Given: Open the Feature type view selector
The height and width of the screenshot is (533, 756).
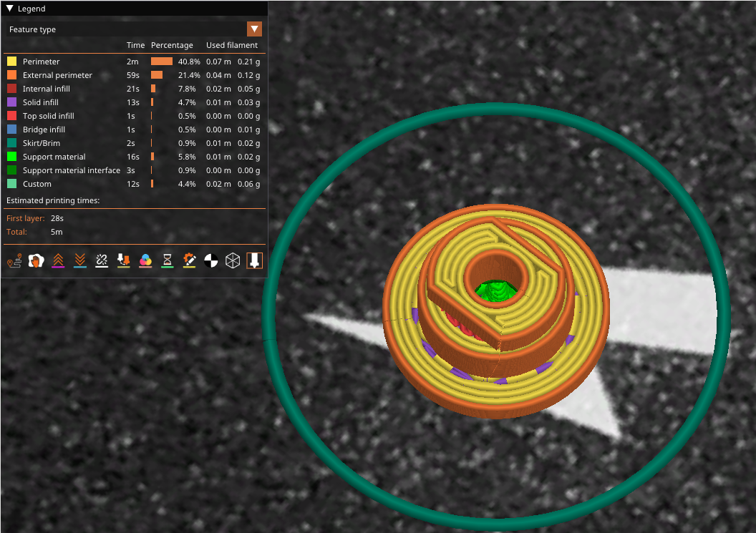Looking at the screenshot, I should [135, 29].
